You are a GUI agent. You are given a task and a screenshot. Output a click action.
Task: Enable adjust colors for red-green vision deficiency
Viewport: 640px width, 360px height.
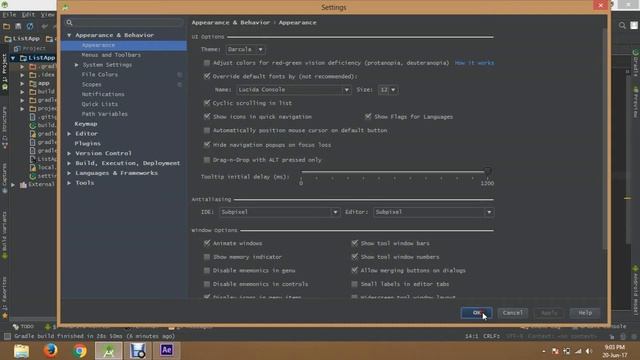point(207,63)
